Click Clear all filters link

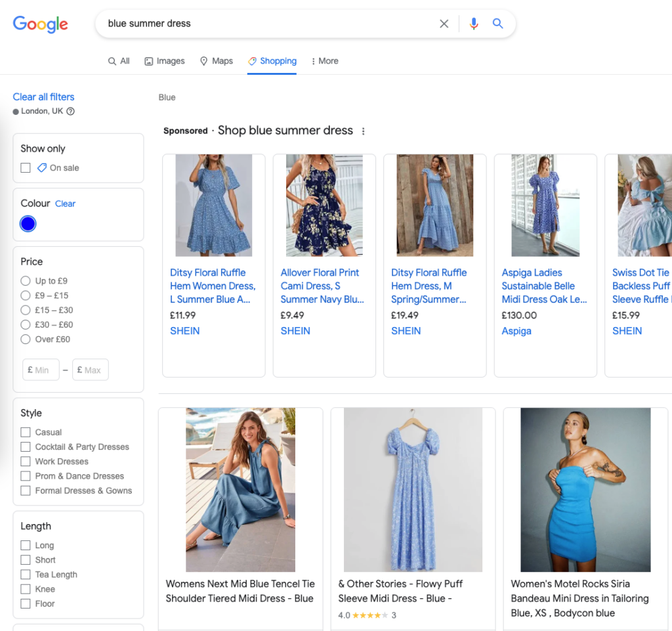pos(44,97)
